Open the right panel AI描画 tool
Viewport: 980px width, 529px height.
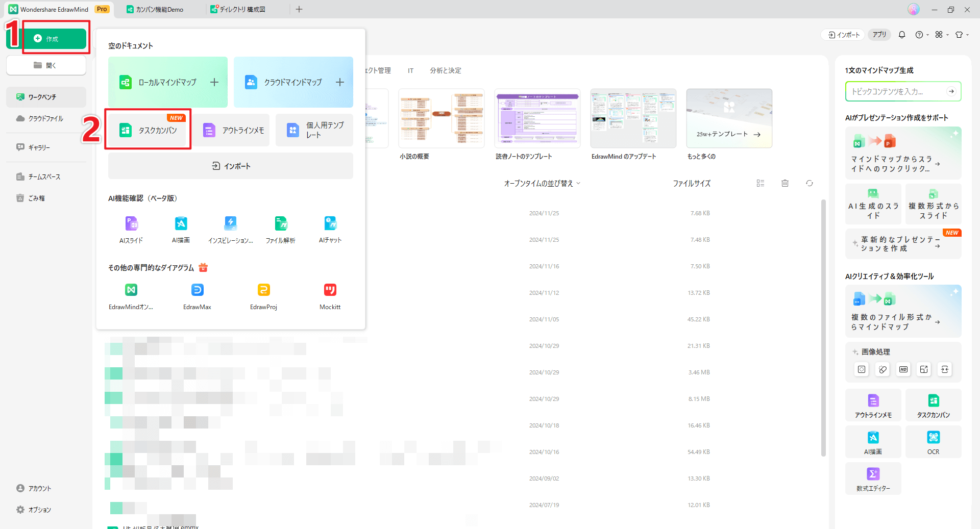click(873, 442)
